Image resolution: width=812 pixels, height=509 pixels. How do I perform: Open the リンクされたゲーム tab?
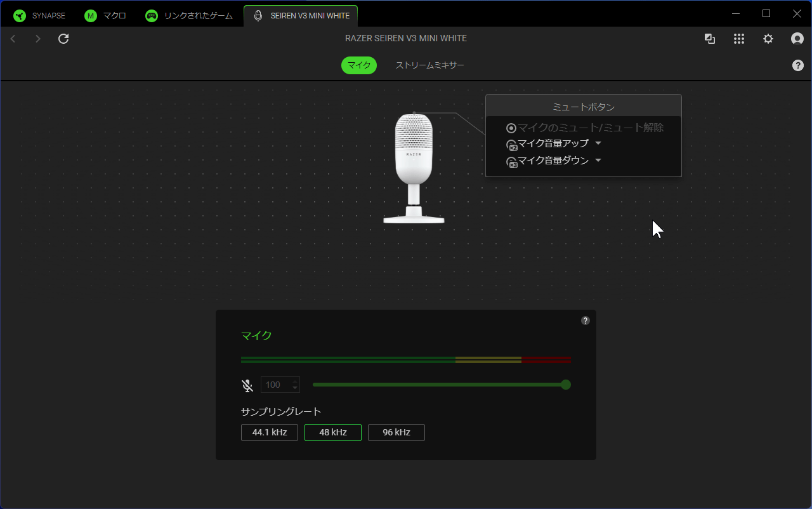click(189, 16)
